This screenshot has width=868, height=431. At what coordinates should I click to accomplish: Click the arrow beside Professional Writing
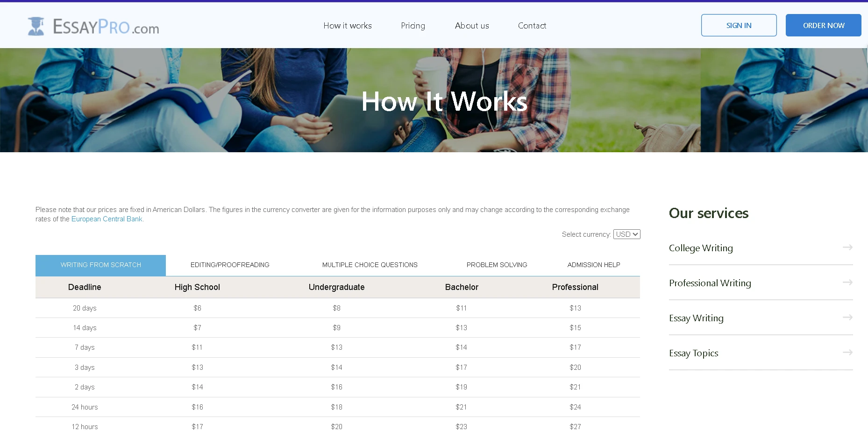pyautogui.click(x=847, y=283)
